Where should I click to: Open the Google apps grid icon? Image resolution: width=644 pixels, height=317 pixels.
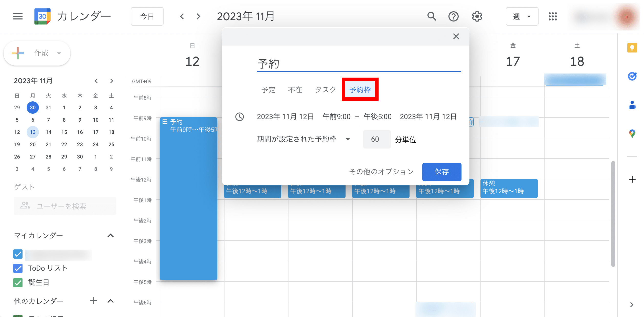pos(553,16)
